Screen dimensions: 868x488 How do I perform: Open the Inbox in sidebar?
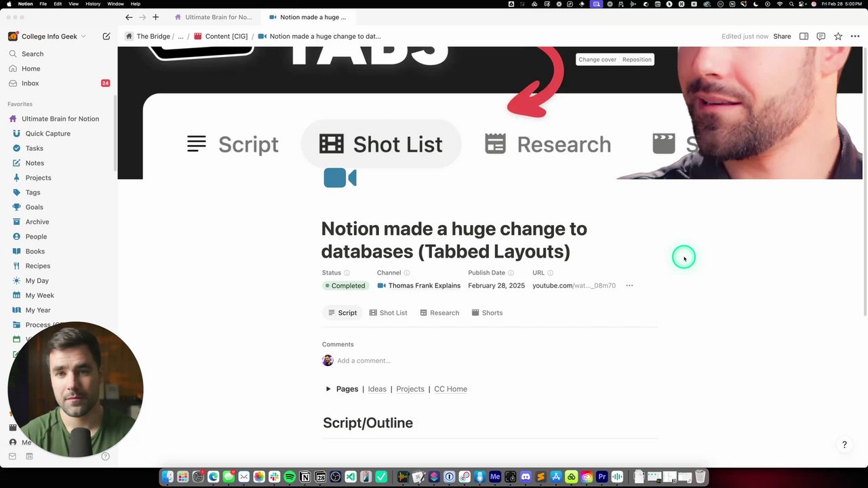point(30,83)
